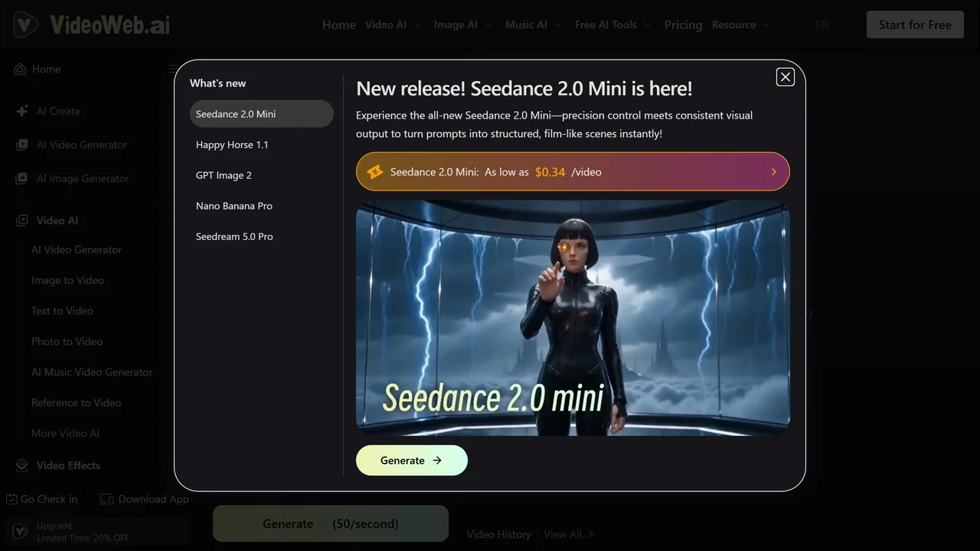Open the Seedance 2.0 Mini price banner
Viewport: 980px width, 551px height.
pos(573,171)
